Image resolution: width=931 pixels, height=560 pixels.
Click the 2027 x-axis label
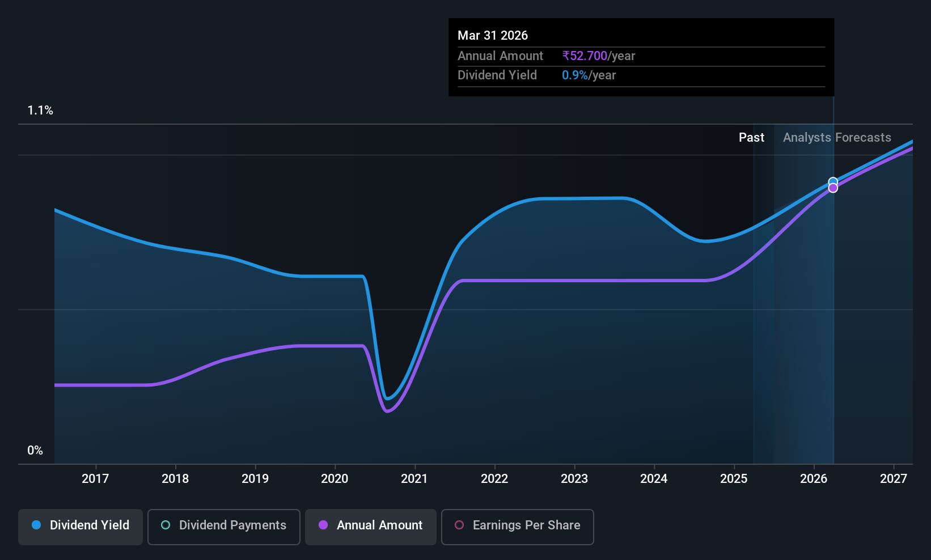(894, 479)
